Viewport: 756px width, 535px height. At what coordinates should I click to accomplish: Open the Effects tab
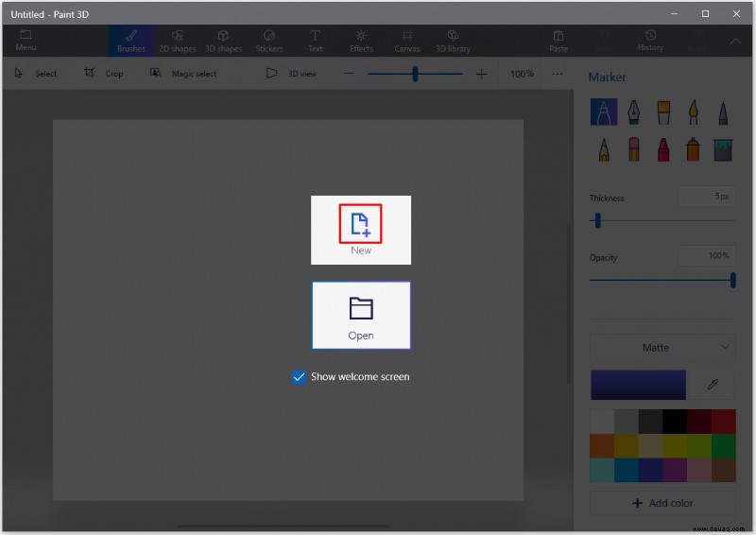tap(361, 41)
